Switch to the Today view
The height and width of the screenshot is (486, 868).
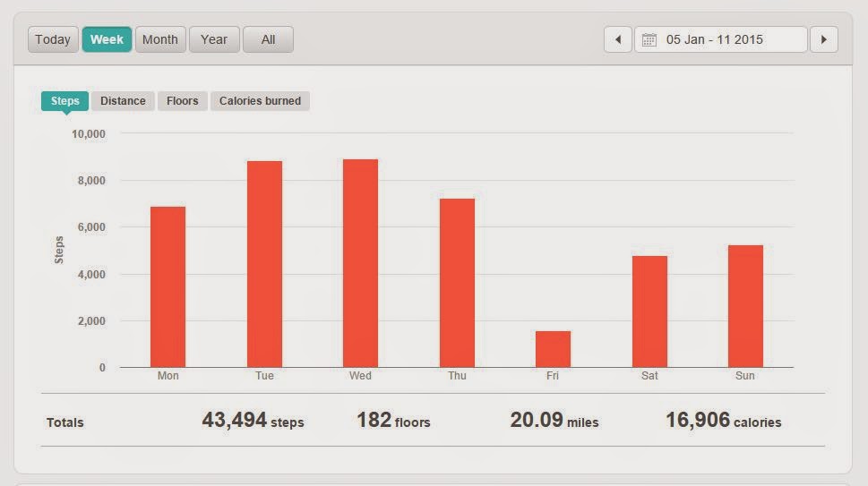pos(53,39)
